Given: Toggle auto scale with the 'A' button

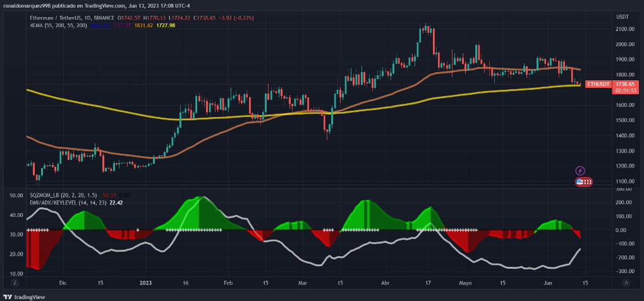Looking at the screenshot, I should (x=626, y=283).
